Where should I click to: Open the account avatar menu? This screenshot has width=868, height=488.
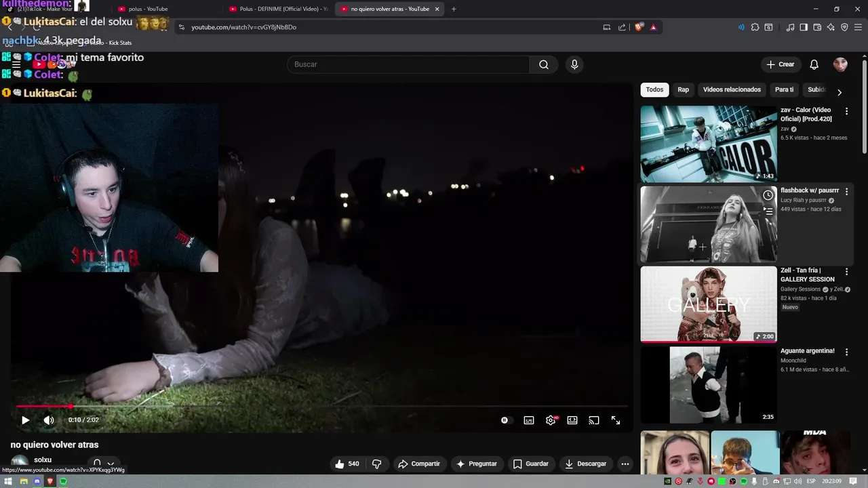pos(840,64)
